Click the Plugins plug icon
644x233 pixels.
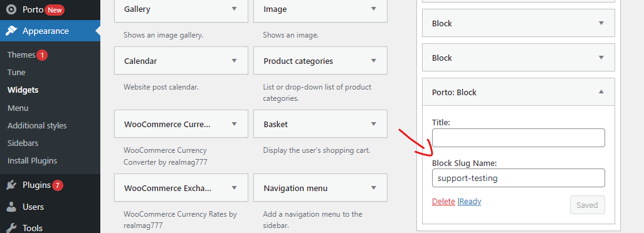pyautogui.click(x=11, y=185)
